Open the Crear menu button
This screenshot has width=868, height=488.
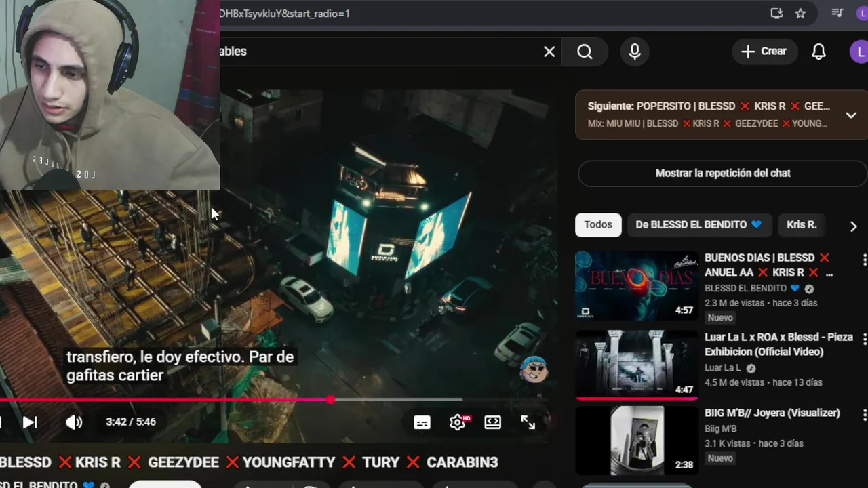click(x=764, y=52)
